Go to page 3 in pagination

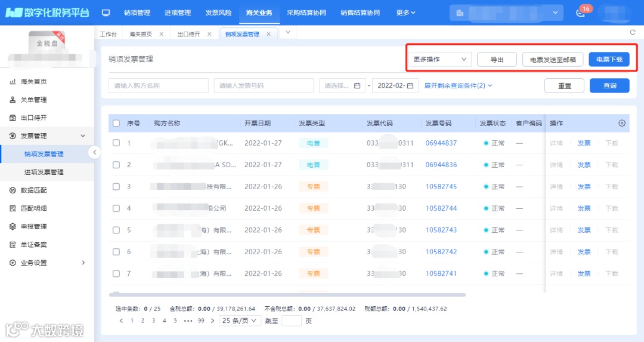(154, 321)
